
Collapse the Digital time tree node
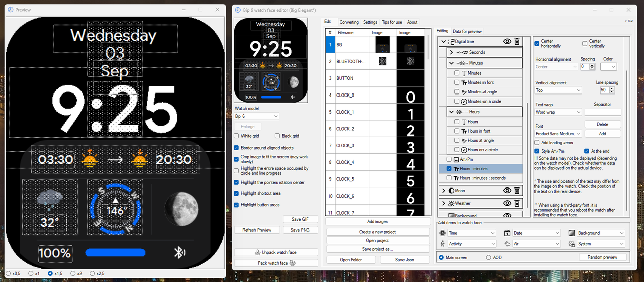(443, 42)
